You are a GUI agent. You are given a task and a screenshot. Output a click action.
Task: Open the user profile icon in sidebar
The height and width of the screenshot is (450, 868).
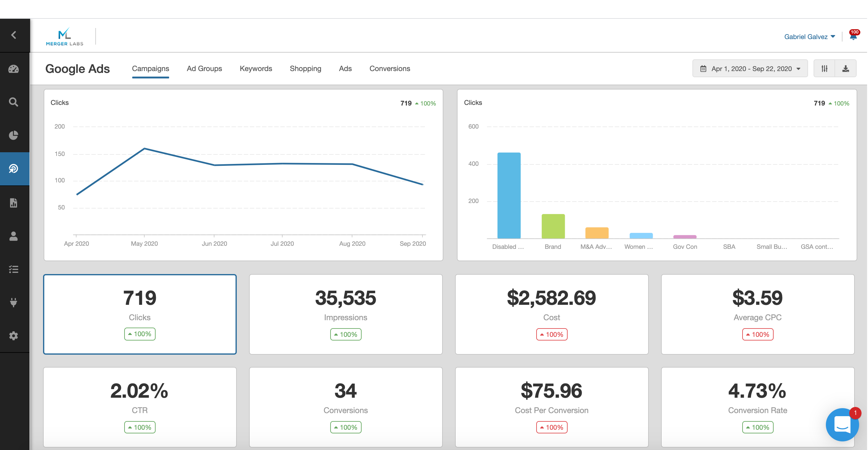click(14, 236)
